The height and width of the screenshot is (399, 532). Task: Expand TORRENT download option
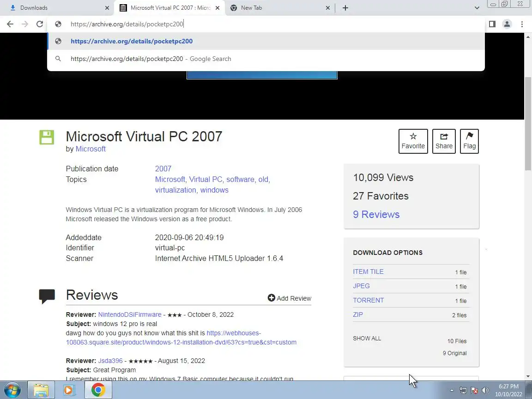tap(369, 300)
